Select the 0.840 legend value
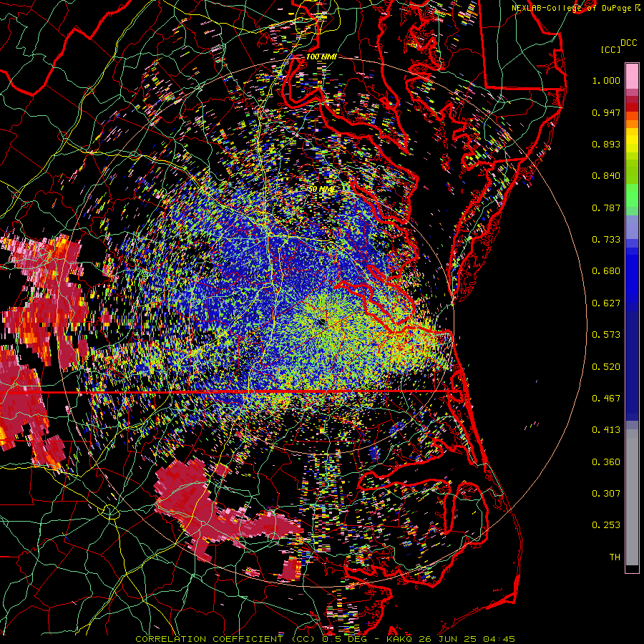This screenshot has width=644, height=644. tap(606, 176)
